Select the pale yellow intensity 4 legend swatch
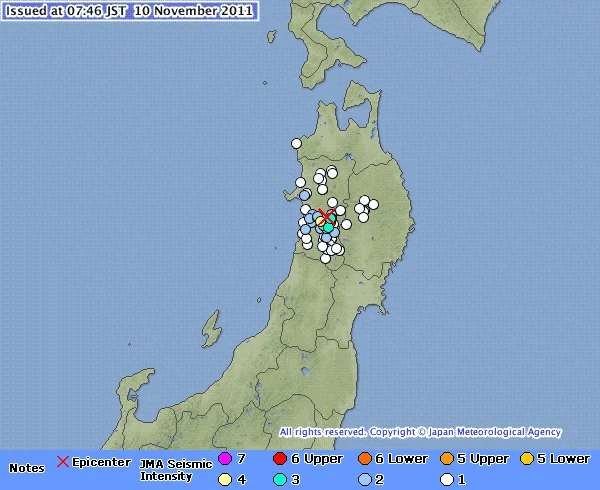 [x=225, y=479]
